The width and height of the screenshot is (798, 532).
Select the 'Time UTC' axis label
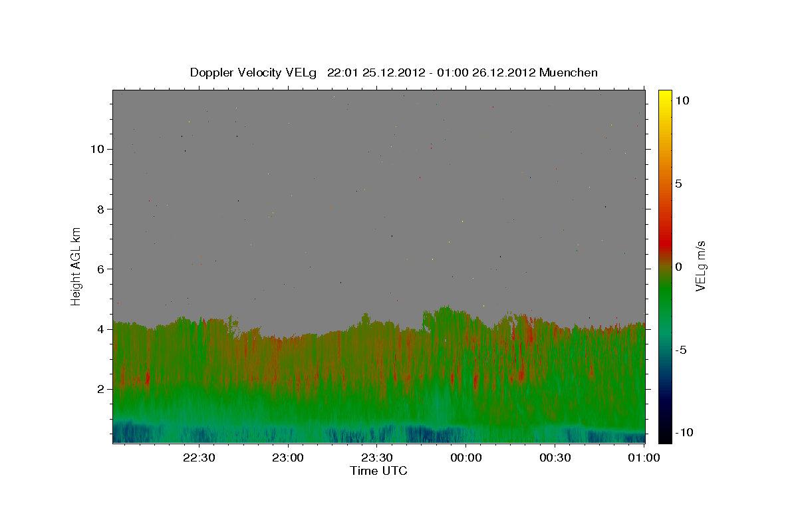point(378,471)
